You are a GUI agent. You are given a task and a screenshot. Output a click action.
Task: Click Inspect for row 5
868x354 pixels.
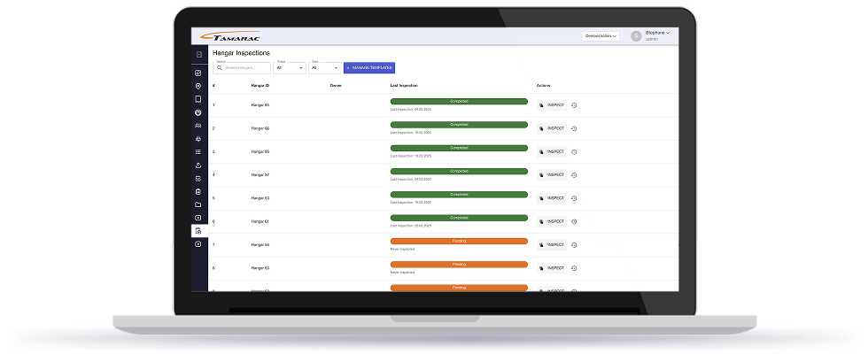[x=552, y=198]
